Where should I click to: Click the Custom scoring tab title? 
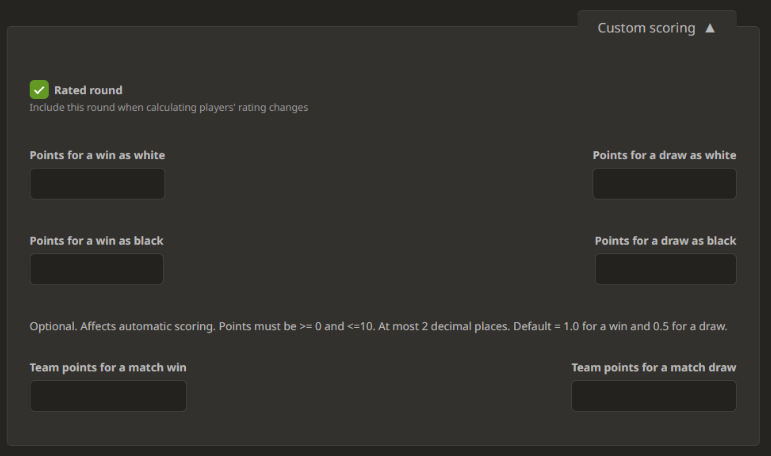coord(646,28)
